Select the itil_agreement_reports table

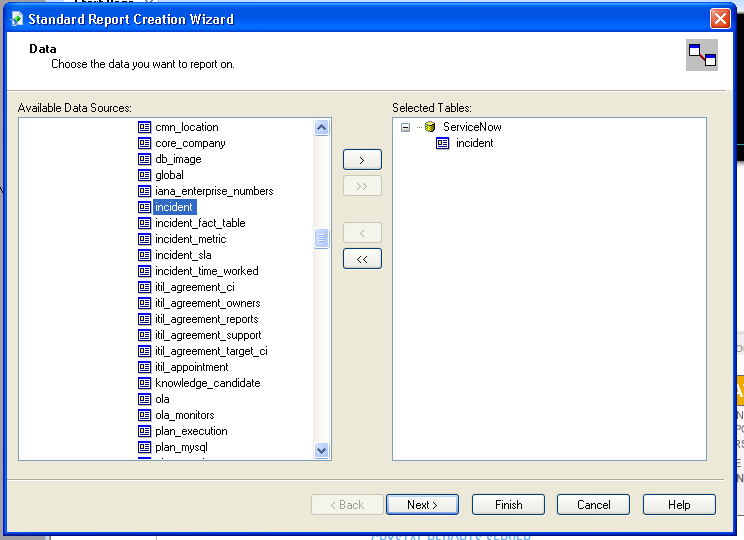pos(206,319)
